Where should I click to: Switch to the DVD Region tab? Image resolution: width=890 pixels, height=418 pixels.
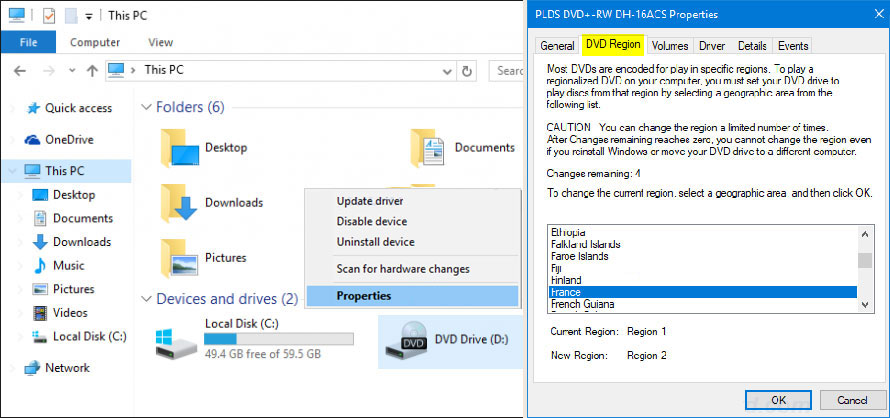tap(613, 44)
